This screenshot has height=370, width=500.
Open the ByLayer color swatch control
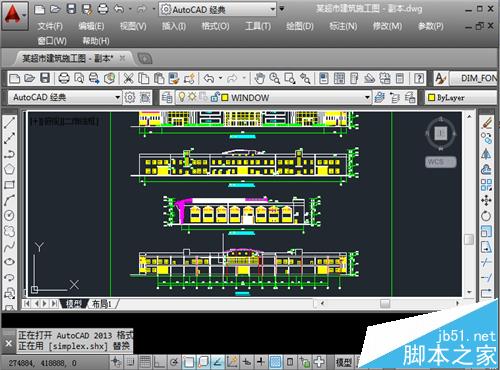point(460,97)
